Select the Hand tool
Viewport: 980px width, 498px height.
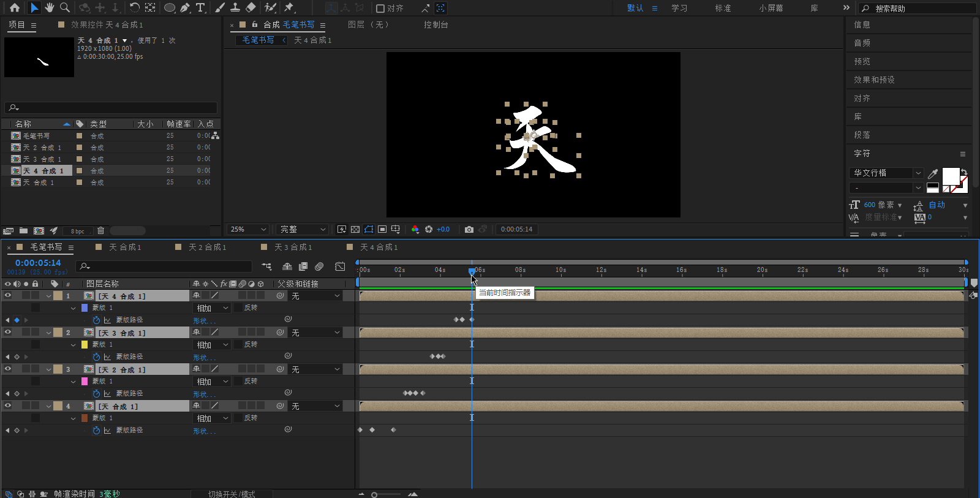pos(50,8)
